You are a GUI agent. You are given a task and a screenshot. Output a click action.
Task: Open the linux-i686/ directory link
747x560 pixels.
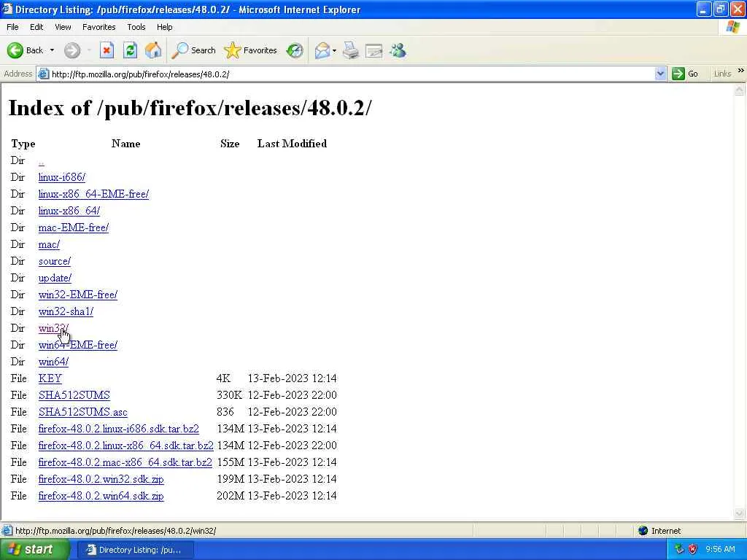click(62, 178)
